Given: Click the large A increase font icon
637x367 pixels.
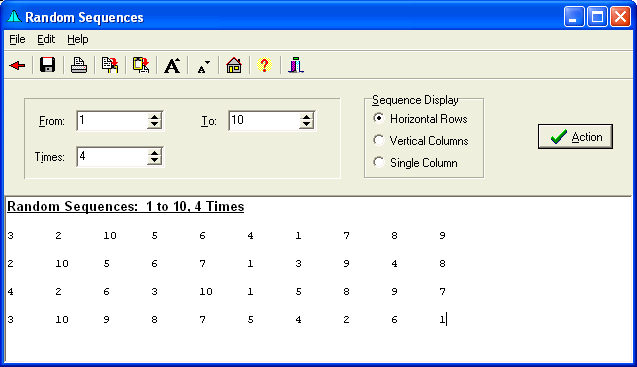Looking at the screenshot, I should 172,65.
